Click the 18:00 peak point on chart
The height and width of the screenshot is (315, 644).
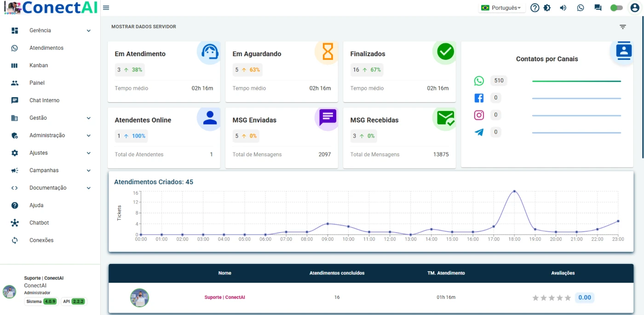pos(514,191)
